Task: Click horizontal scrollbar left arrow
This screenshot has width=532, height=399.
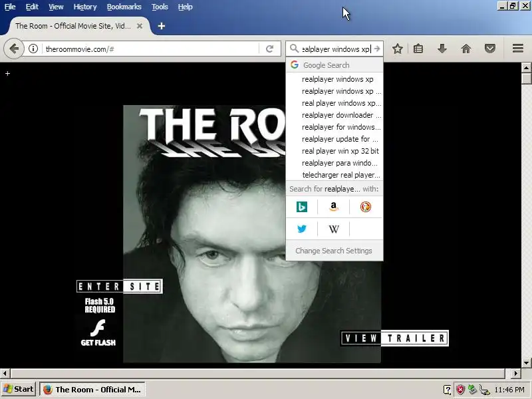Action: coord(5,374)
